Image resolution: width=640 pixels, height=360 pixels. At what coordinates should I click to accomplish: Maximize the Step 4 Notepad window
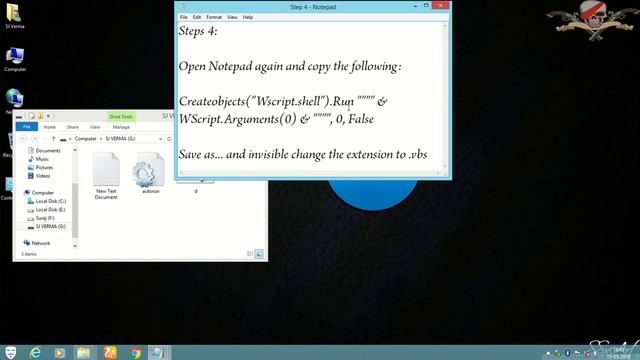pos(426,5)
